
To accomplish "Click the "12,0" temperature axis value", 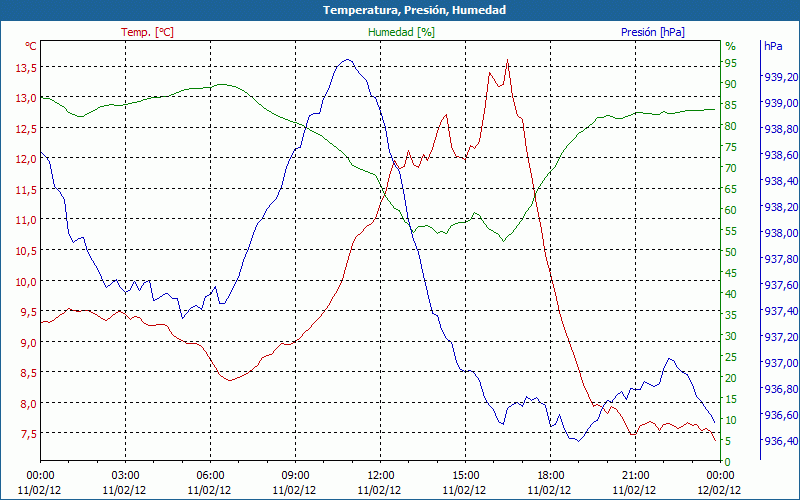I will click(x=25, y=159).
